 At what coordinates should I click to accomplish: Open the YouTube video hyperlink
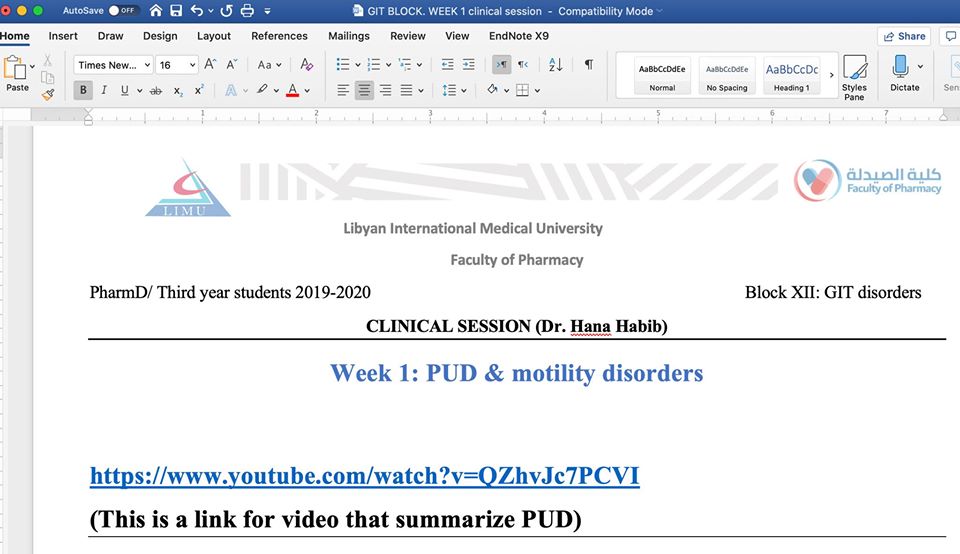tap(364, 476)
